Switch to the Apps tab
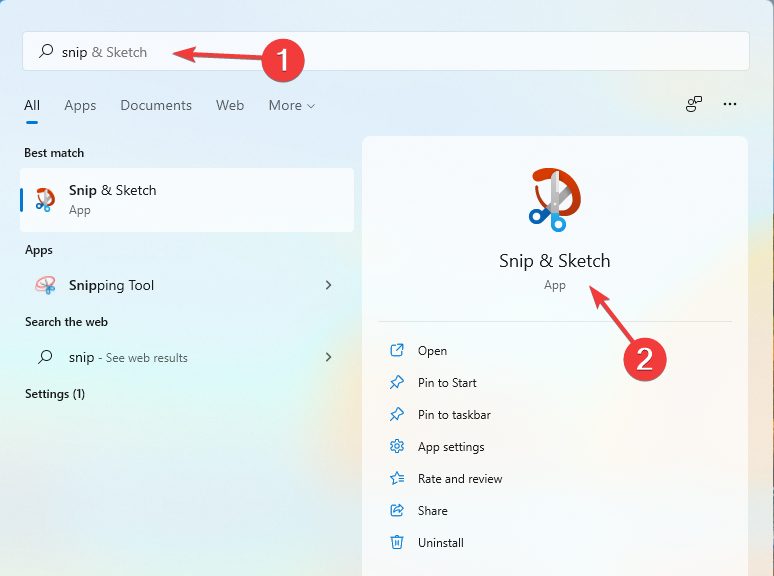Image resolution: width=774 pixels, height=576 pixels. coord(80,105)
